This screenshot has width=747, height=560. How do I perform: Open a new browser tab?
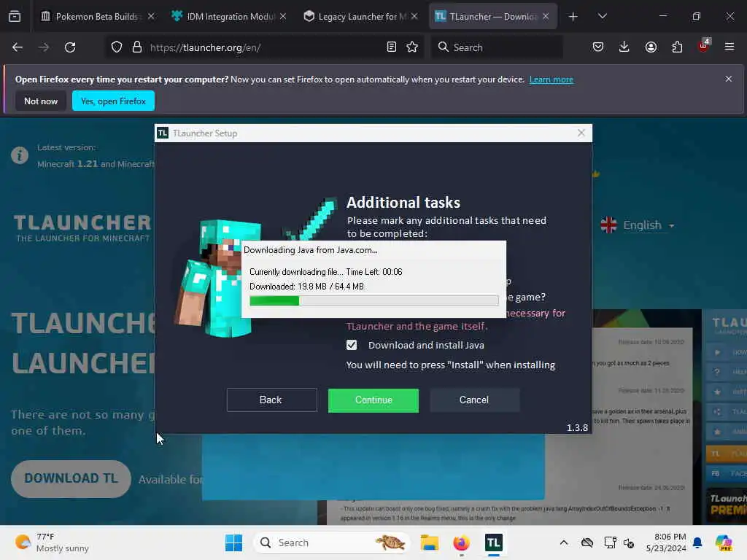[x=573, y=17]
